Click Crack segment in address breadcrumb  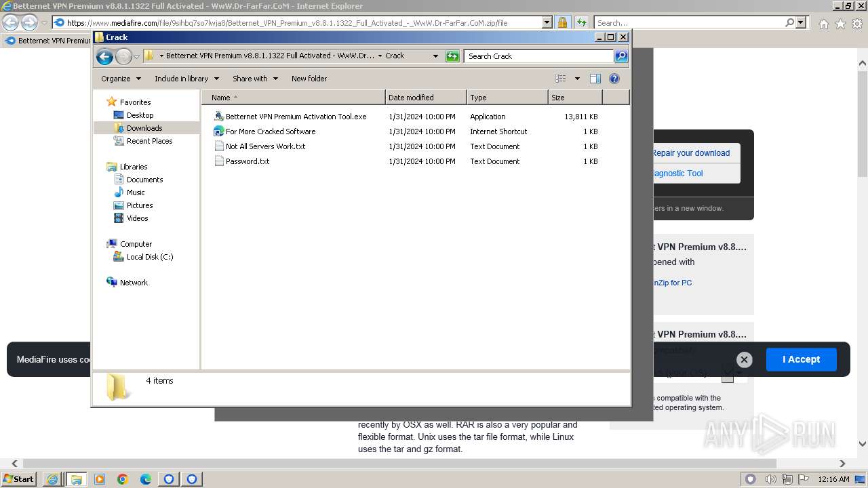[x=395, y=56]
